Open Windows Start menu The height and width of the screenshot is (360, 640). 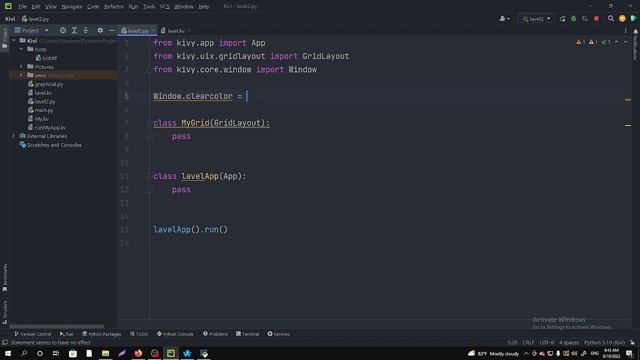8,353
